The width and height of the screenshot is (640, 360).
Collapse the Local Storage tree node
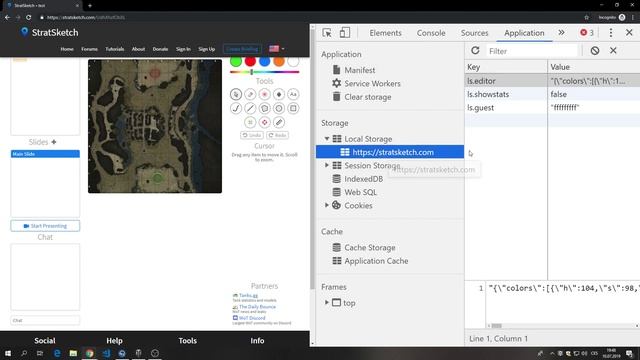pyautogui.click(x=327, y=139)
